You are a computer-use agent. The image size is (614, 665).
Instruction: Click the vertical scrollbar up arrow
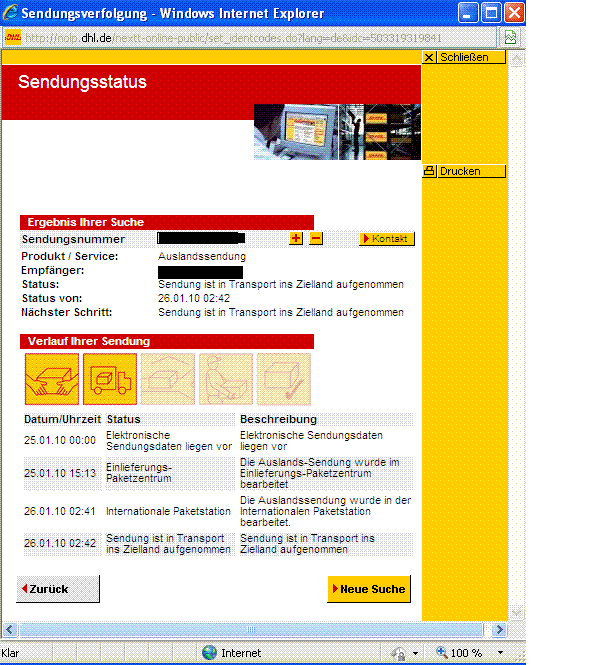click(x=516, y=58)
